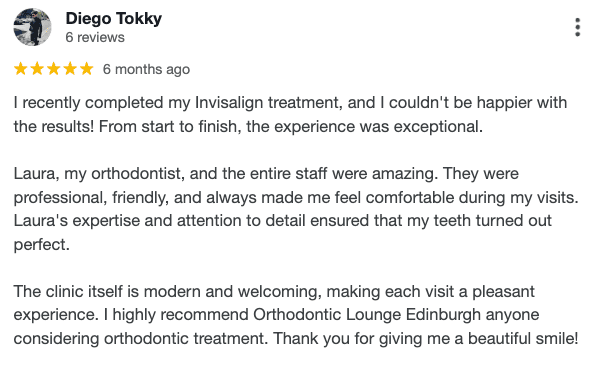Select the fifth yellow rating star

(x=87, y=69)
